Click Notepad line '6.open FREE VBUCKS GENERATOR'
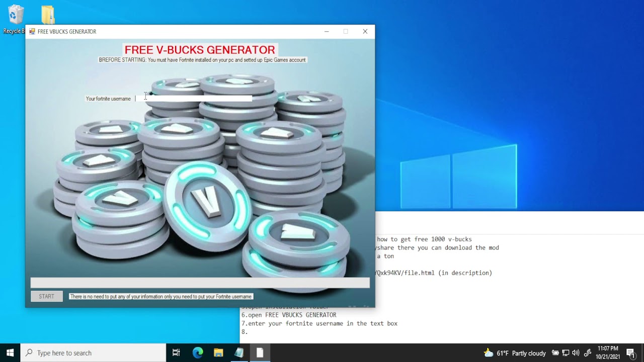Viewport: 644px width, 362px height. pos(289,315)
